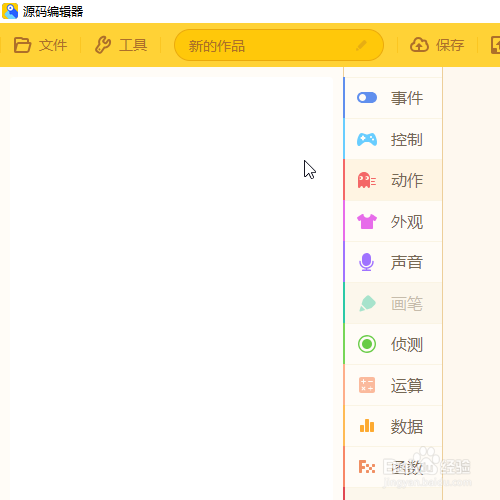Viewport: 500px width, 500px height.
Task: Open the 工具 menu label
Action: pos(133,45)
